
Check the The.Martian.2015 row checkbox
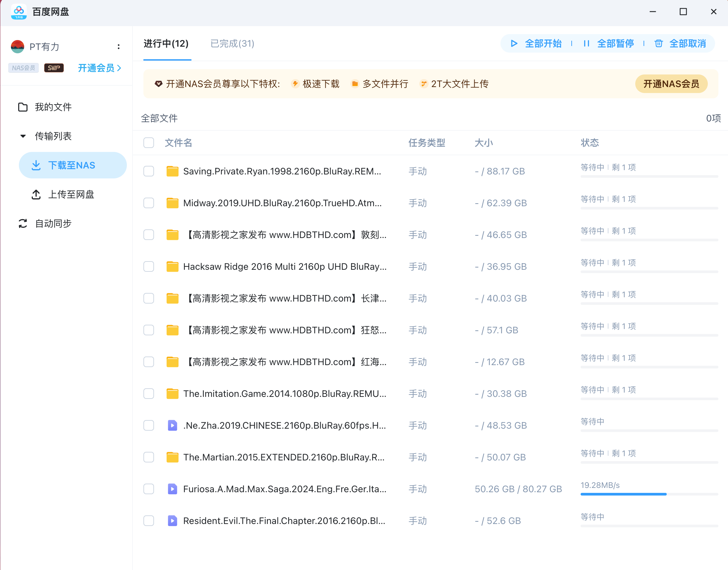coord(149,457)
